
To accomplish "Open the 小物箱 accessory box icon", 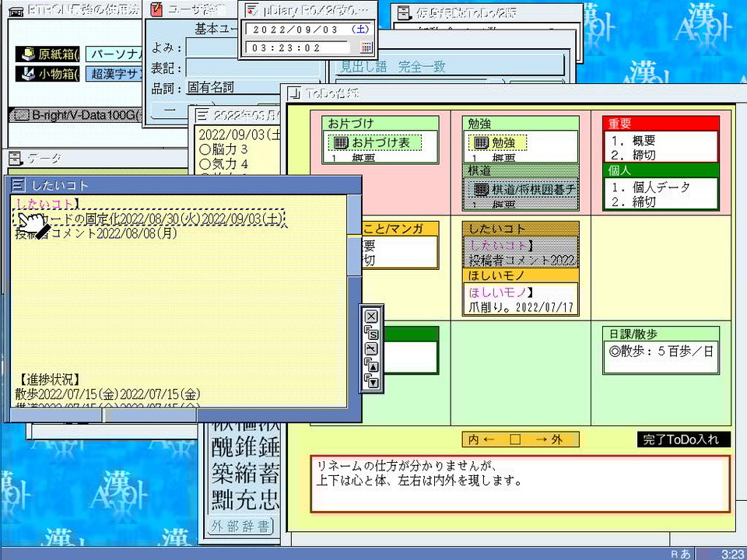I will click(47, 74).
